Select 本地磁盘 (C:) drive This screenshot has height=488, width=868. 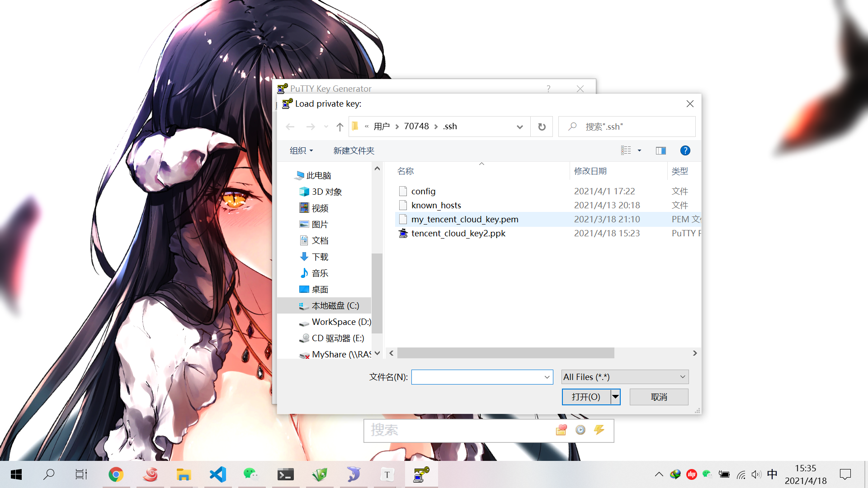click(x=324, y=305)
